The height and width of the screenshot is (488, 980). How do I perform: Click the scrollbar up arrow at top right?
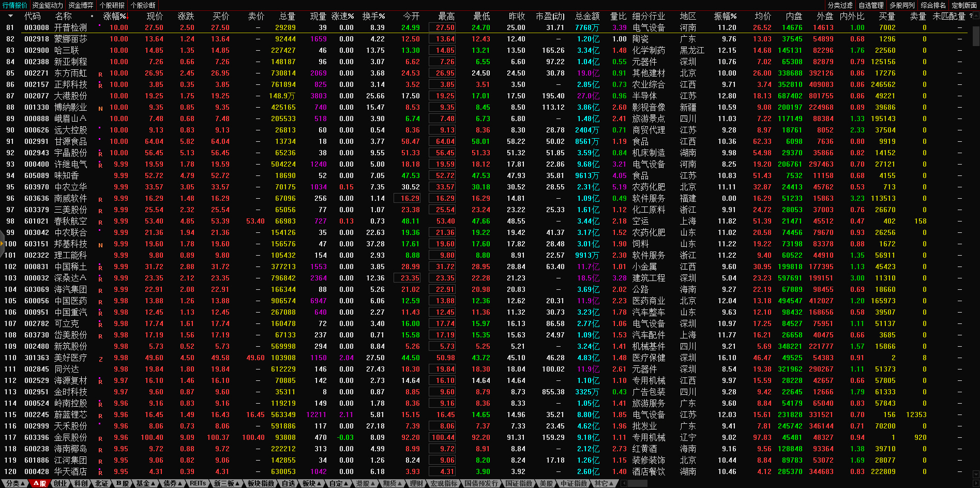click(x=975, y=17)
